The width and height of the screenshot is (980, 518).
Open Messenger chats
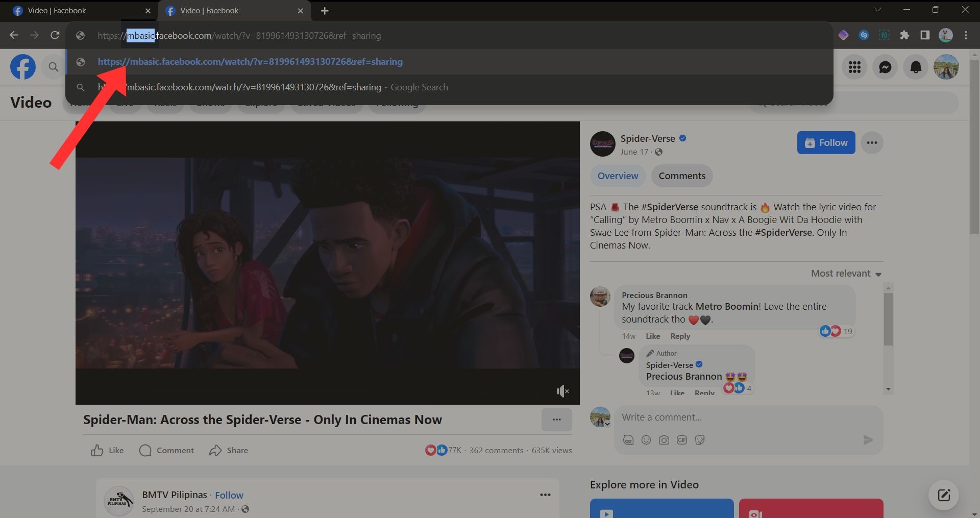click(x=885, y=67)
